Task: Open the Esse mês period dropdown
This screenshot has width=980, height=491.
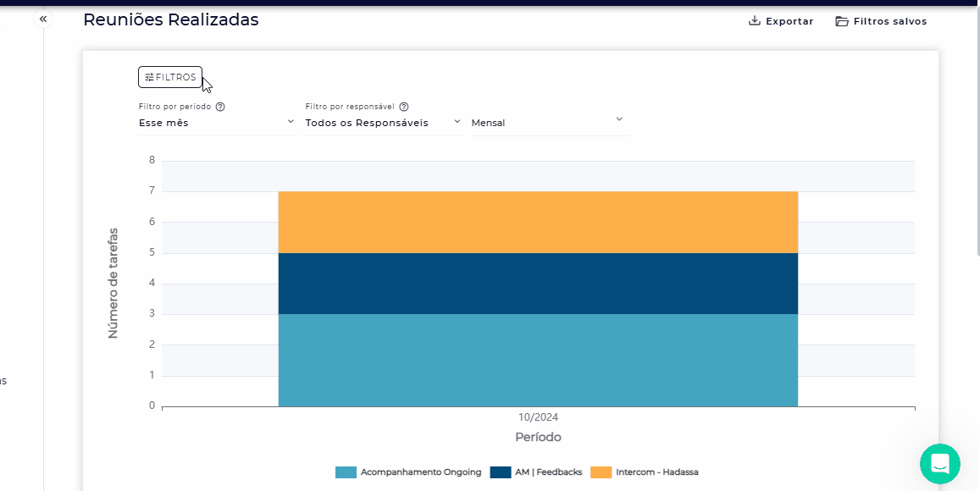Action: coord(216,123)
